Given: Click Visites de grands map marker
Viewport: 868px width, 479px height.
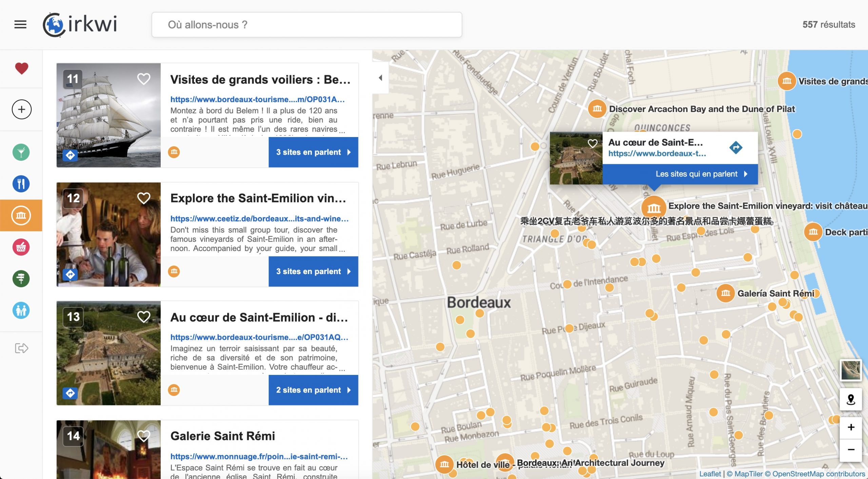Looking at the screenshot, I should pyautogui.click(x=787, y=81).
